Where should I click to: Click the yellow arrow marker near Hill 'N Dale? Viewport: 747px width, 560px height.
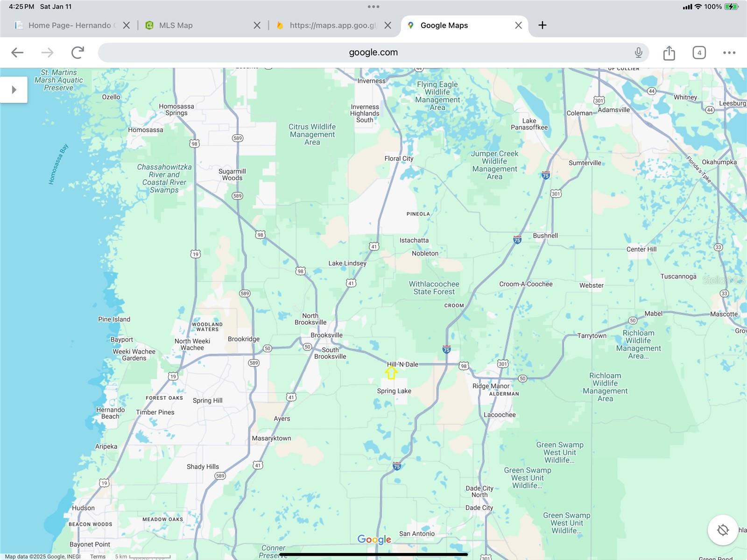(x=391, y=373)
